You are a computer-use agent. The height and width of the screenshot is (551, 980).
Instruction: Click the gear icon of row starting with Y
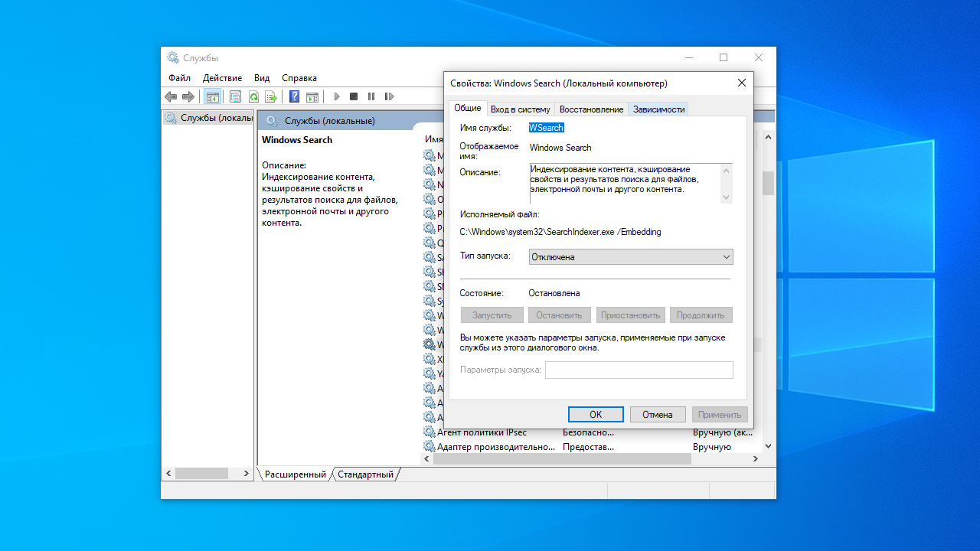pyautogui.click(x=430, y=373)
